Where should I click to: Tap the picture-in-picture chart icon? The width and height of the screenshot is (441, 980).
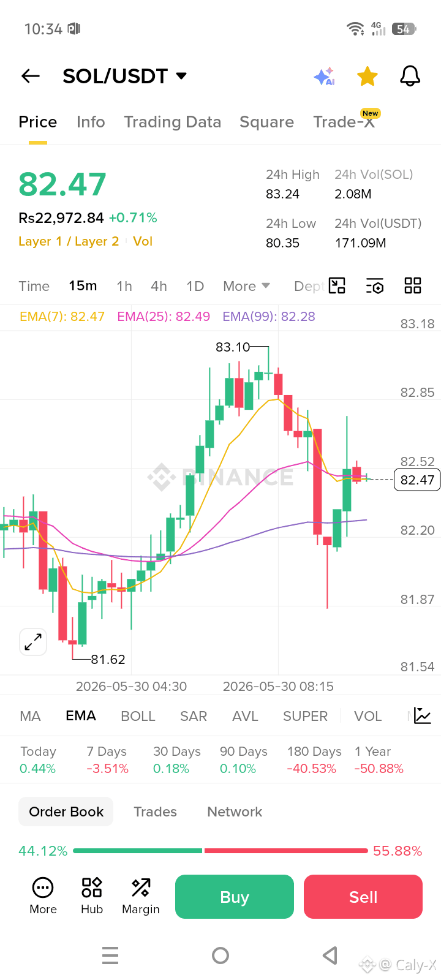click(x=337, y=286)
